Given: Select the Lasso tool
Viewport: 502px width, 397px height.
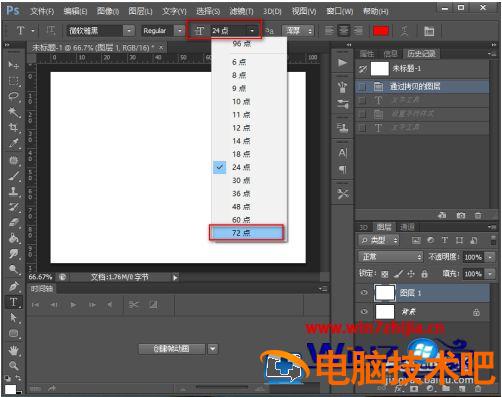Looking at the screenshot, I should (x=13, y=96).
